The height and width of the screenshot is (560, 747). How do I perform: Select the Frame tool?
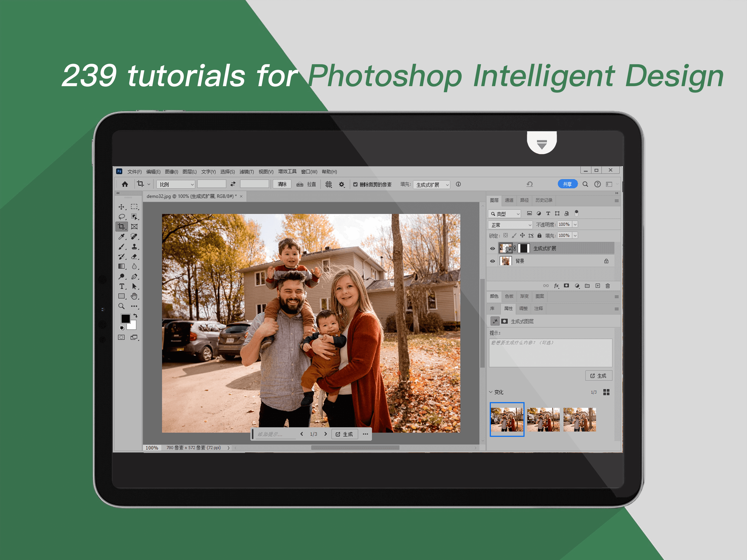(135, 227)
